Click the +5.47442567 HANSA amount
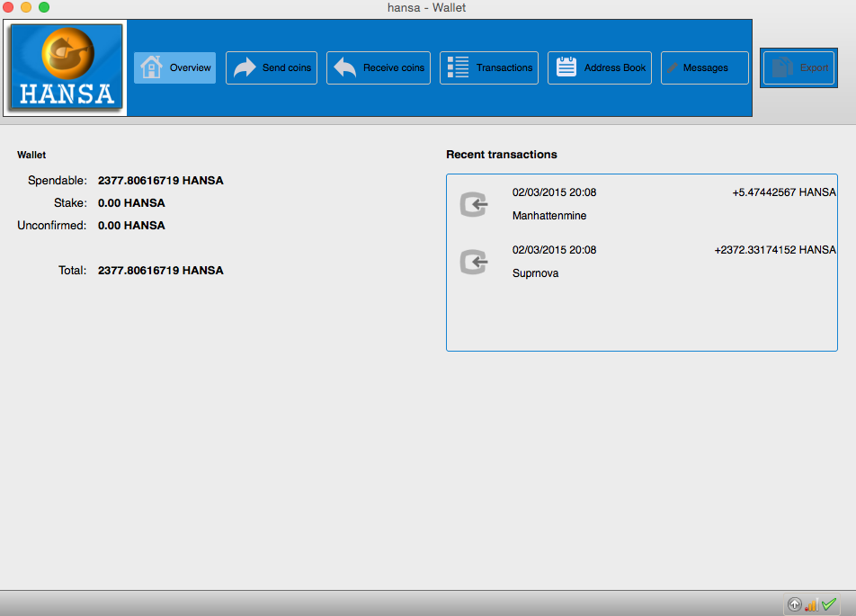Viewport: 856px width, 616px height. pyautogui.click(x=784, y=192)
